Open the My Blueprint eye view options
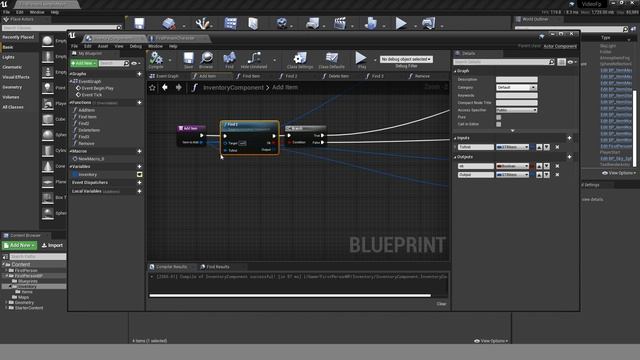The width and height of the screenshot is (640, 360). 136,63
